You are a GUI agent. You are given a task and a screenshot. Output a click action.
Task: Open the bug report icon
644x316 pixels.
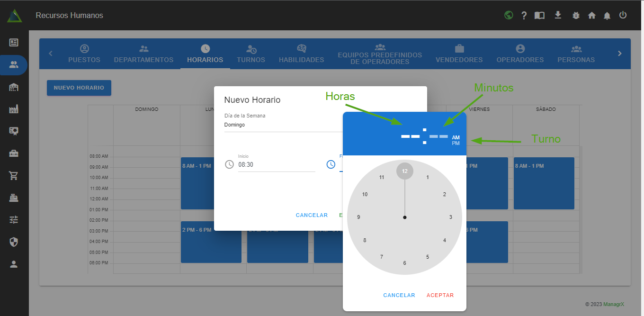[x=576, y=16]
